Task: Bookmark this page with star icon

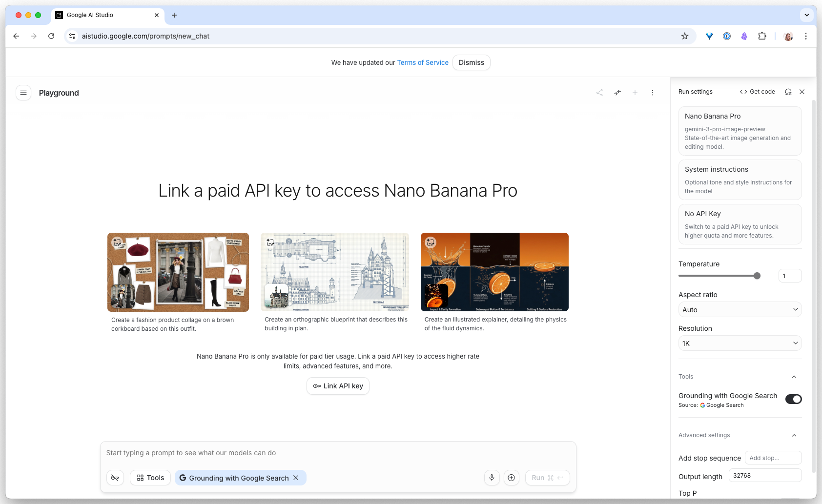Action: click(x=685, y=36)
